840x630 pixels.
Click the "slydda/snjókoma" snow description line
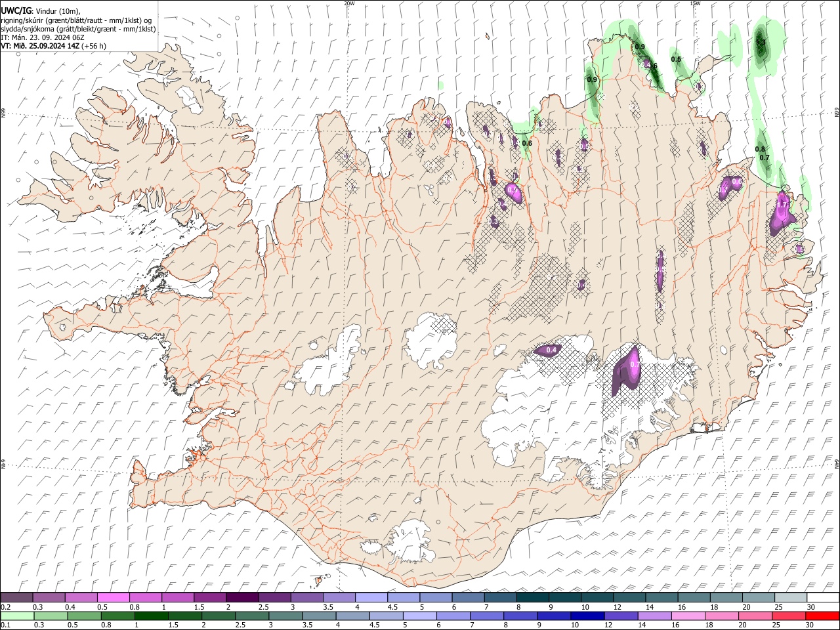(x=78, y=29)
